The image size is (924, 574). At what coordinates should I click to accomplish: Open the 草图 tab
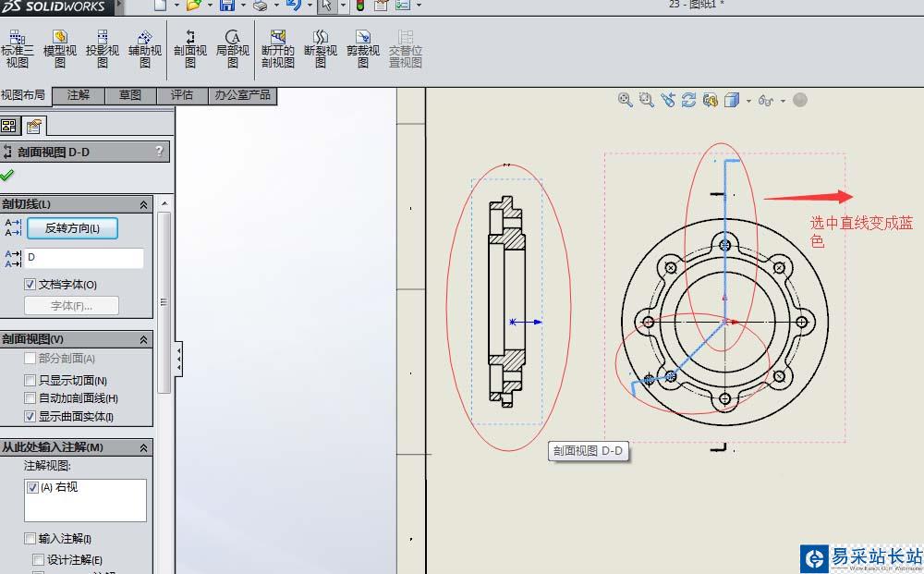pyautogui.click(x=130, y=95)
